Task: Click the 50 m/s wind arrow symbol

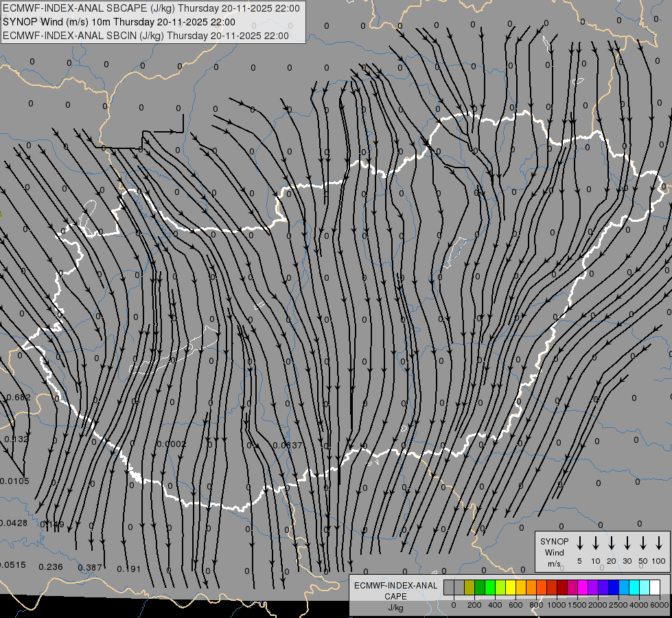Action: click(643, 543)
